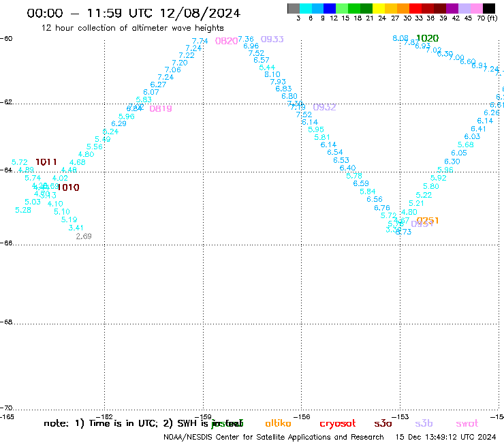This screenshot has width=504, height=443.
Task: Select the '6.41' wave height value
Action: pos(478,129)
